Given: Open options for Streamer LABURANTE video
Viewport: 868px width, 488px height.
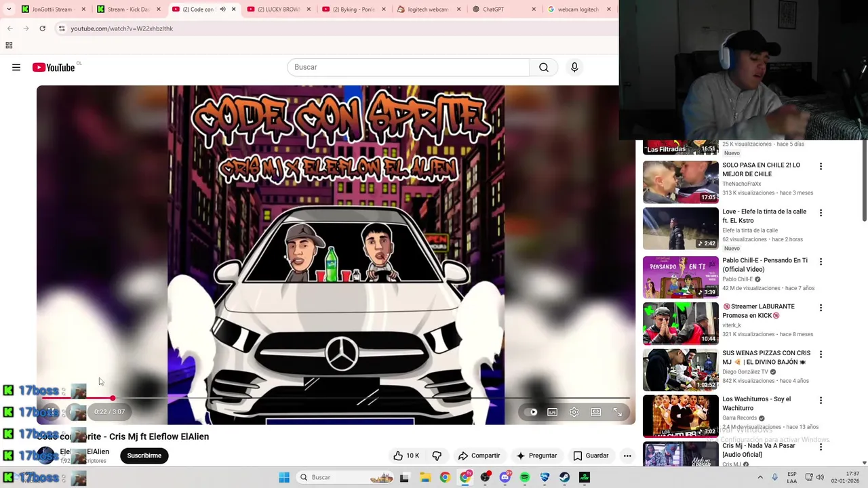Looking at the screenshot, I should point(821,308).
